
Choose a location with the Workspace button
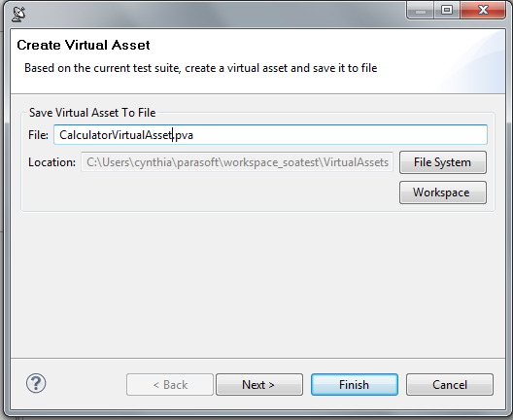[x=443, y=192]
